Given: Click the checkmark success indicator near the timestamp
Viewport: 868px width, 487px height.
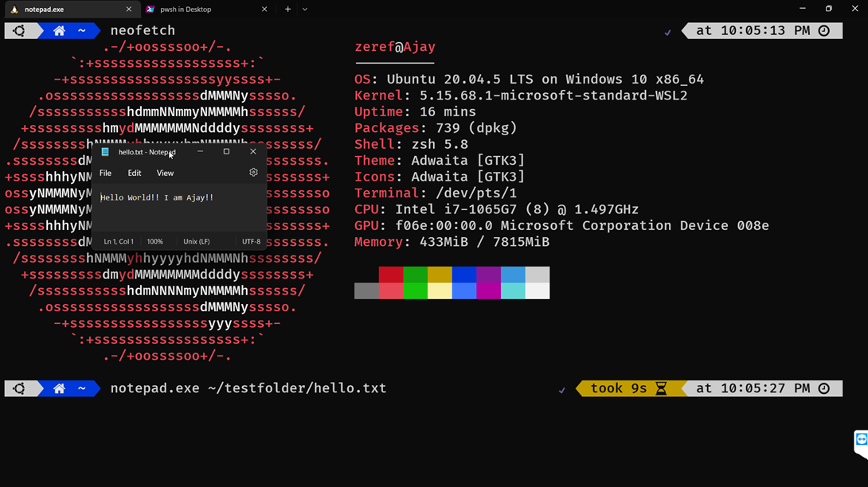Looking at the screenshot, I should pos(667,33).
